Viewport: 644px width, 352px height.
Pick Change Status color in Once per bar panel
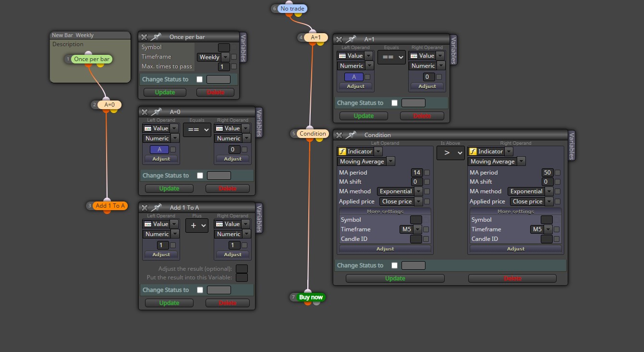pos(219,79)
